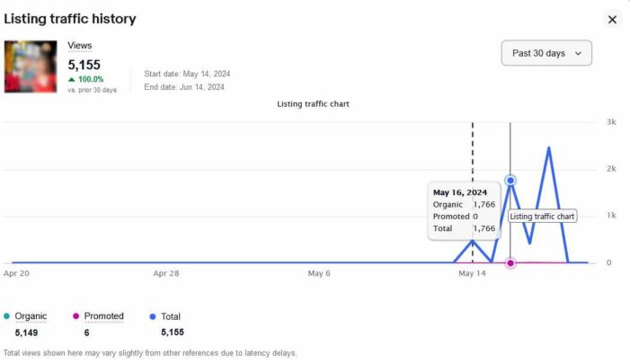The image size is (630, 364).
Task: Click the chevron arrow in date range selector
Action: [578, 54]
